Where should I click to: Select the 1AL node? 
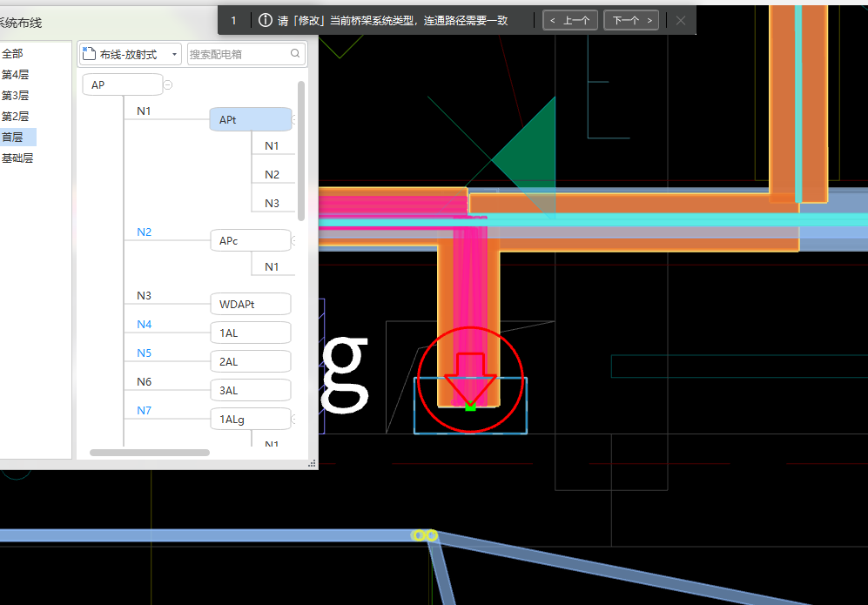coord(250,333)
